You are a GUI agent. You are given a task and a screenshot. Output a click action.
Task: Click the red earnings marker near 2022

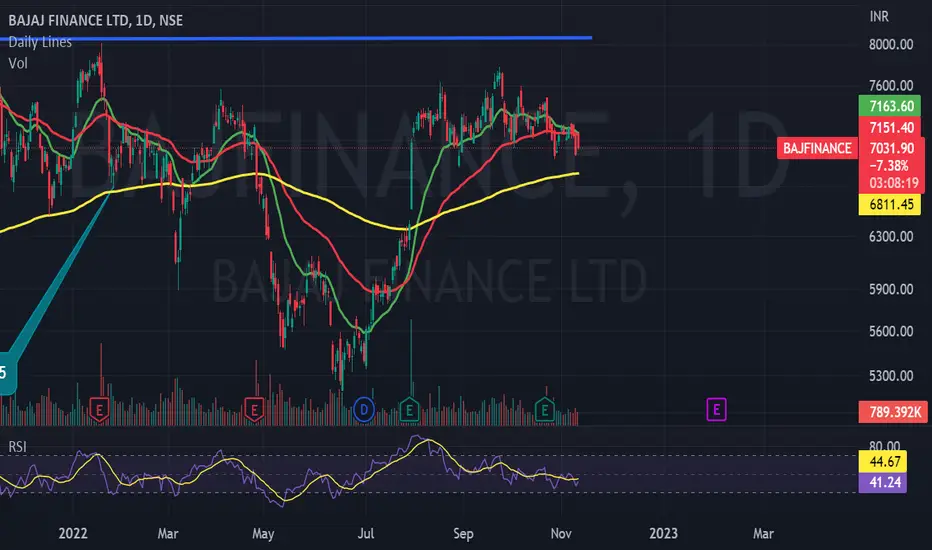coord(99,410)
